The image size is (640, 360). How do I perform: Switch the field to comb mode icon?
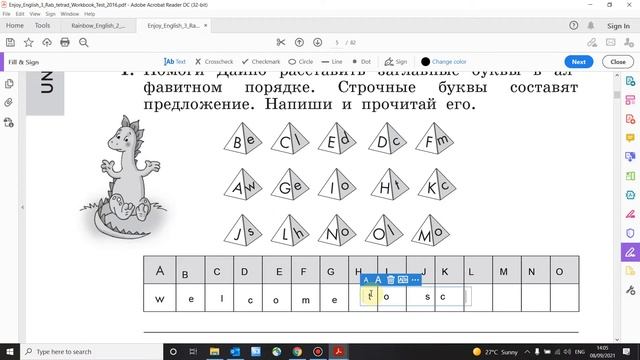pos(403,280)
